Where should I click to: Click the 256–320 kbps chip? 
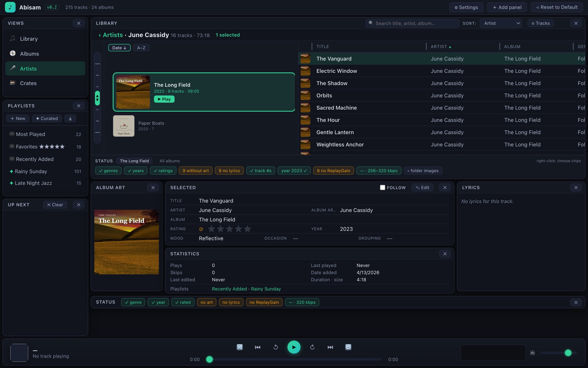point(379,170)
